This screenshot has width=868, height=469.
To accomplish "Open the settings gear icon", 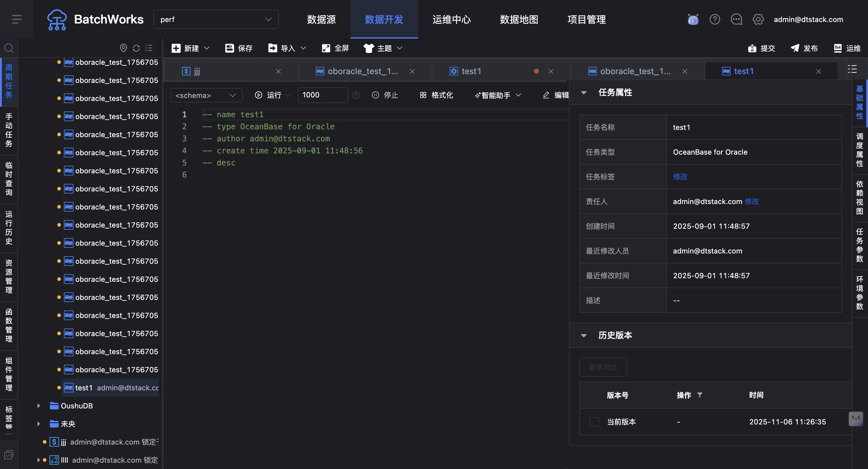I will pos(758,20).
